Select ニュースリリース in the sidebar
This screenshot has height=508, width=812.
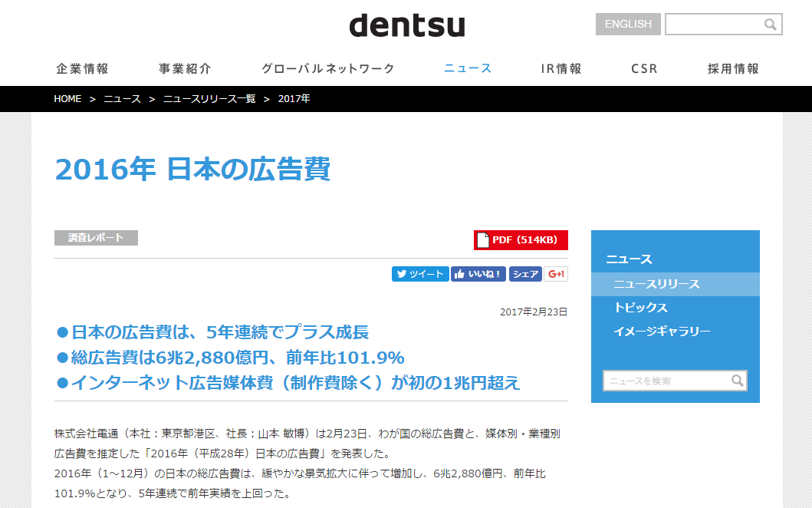[676, 284]
